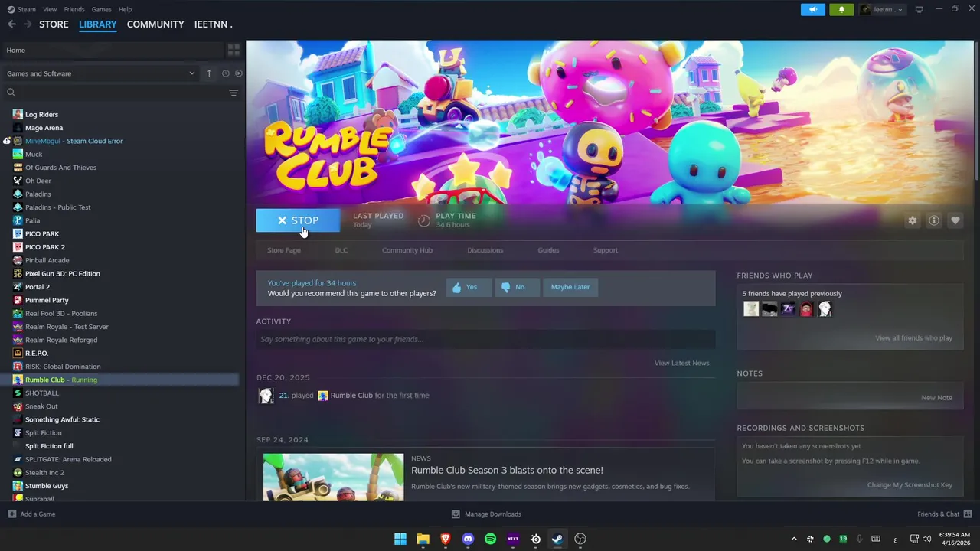This screenshot has width=980, height=551.
Task: Open the DLC tab
Action: tap(341, 250)
